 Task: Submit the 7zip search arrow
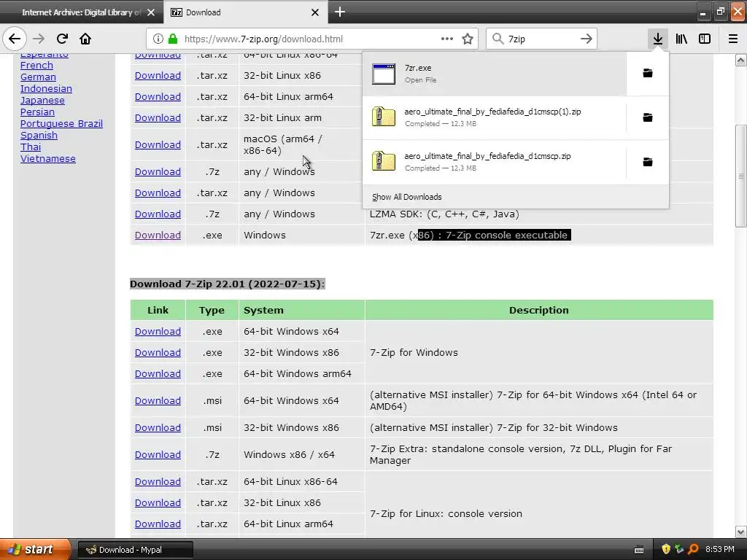587,39
